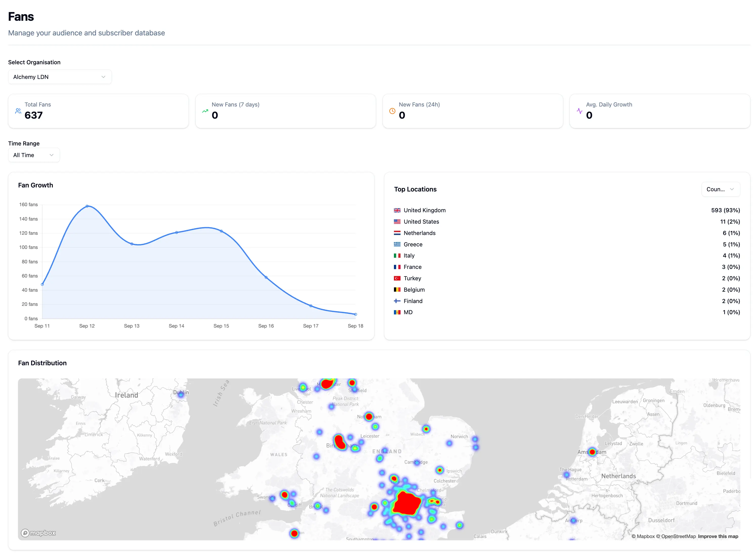Image resolution: width=756 pixels, height=555 pixels.
Task: Click the United Kingdom flag in Top Locations
Action: (397, 210)
